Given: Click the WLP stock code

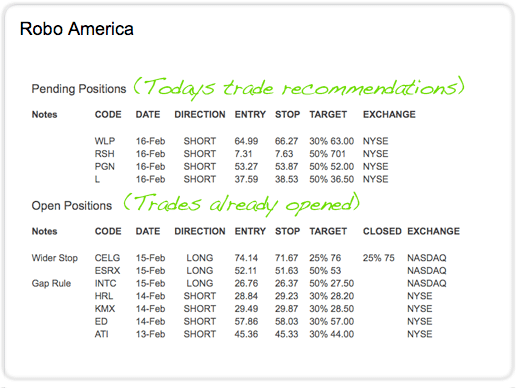Looking at the screenshot, I should point(105,141).
